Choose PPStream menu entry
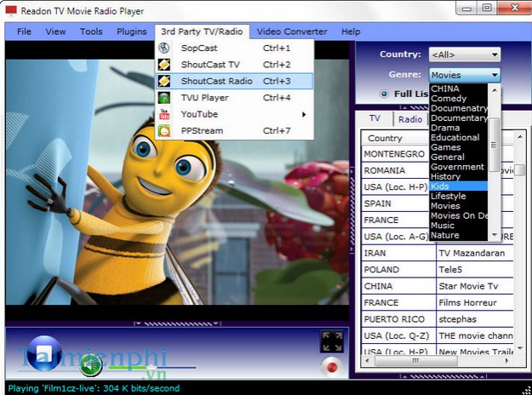Viewport: 532px width, 395px height. click(234, 130)
